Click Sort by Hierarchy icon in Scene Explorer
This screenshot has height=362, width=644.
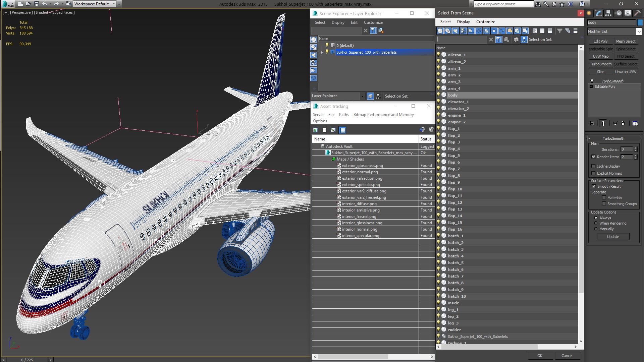378,96
